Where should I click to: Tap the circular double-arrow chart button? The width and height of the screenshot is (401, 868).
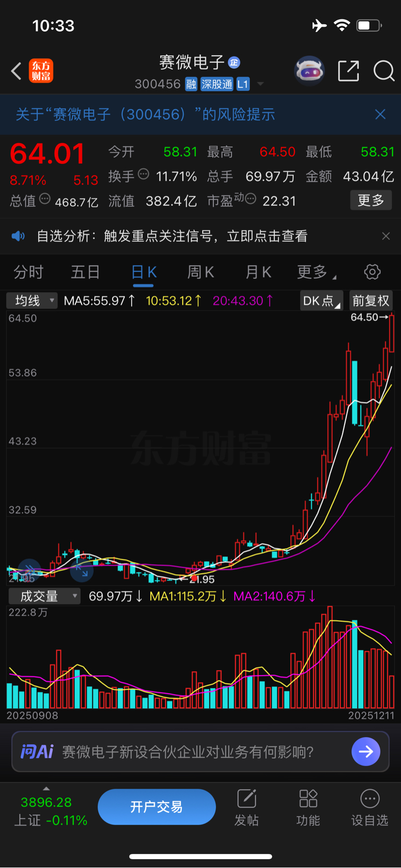29,570
